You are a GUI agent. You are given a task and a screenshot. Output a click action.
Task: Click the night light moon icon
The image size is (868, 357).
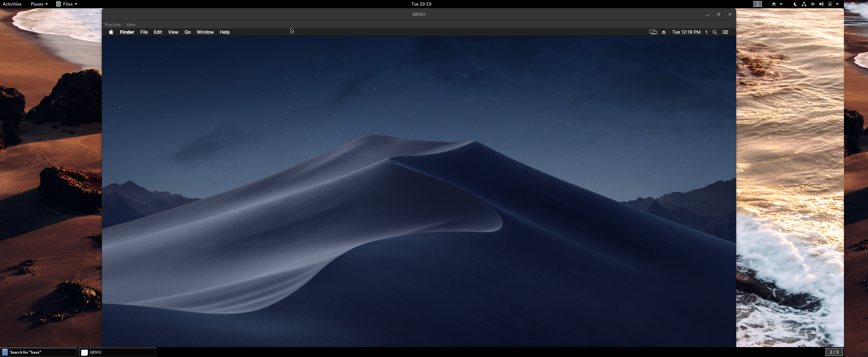(795, 4)
